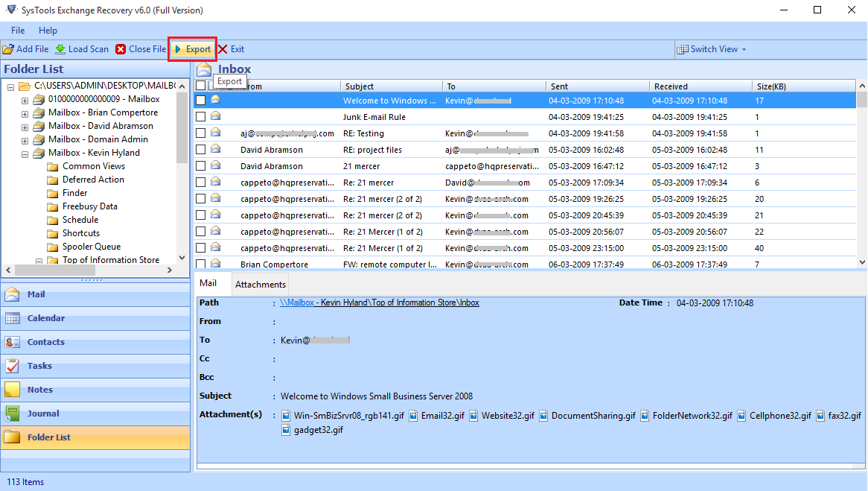
Task: Open the Mailbox Kevin Hyland Inbox path link
Action: pos(380,302)
